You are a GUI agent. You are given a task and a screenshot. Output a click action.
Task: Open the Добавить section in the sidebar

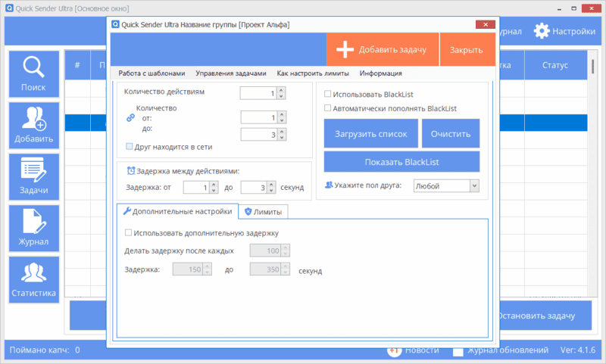click(34, 126)
